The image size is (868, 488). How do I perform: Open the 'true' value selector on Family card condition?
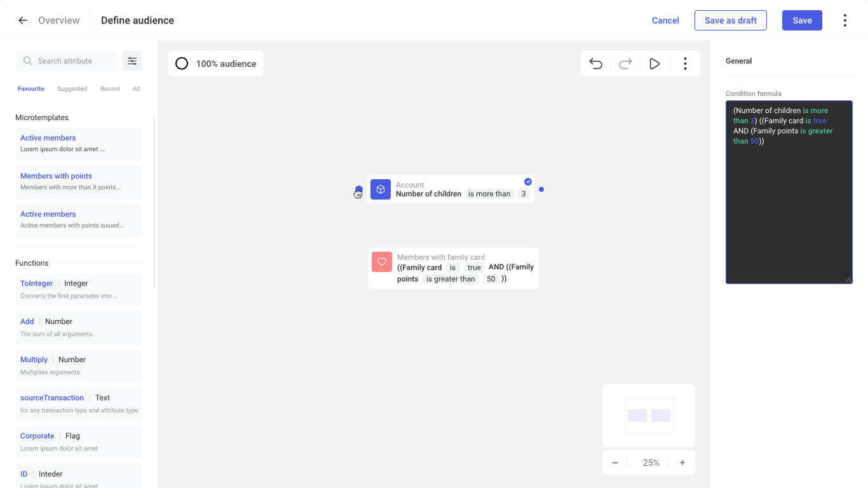(474, 268)
